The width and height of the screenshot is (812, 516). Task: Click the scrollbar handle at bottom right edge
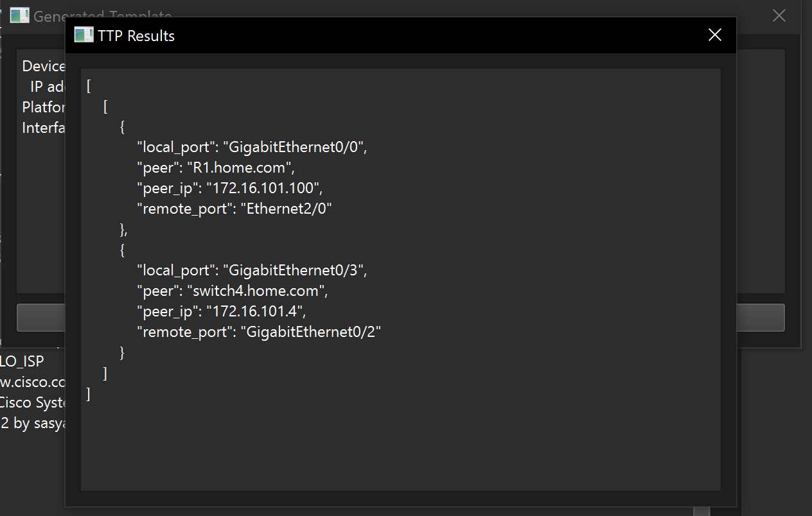tap(702, 511)
